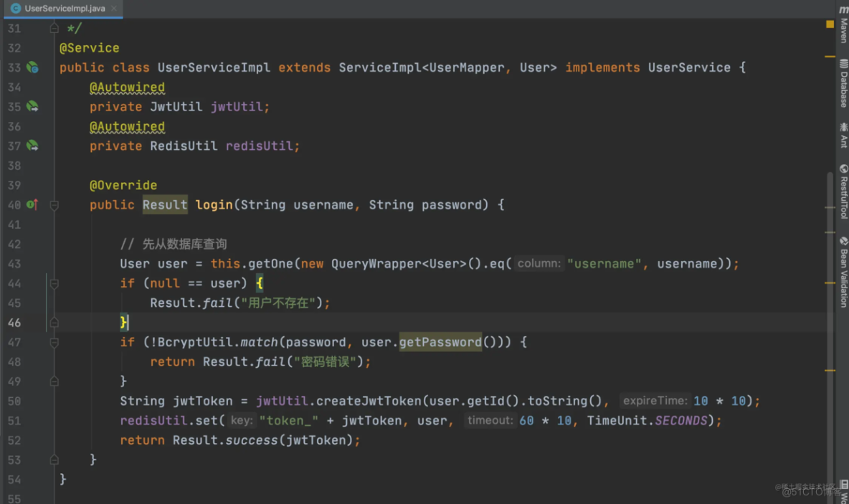Image resolution: width=849 pixels, height=504 pixels.
Task: Open the Maven tool window
Action: (x=843, y=29)
